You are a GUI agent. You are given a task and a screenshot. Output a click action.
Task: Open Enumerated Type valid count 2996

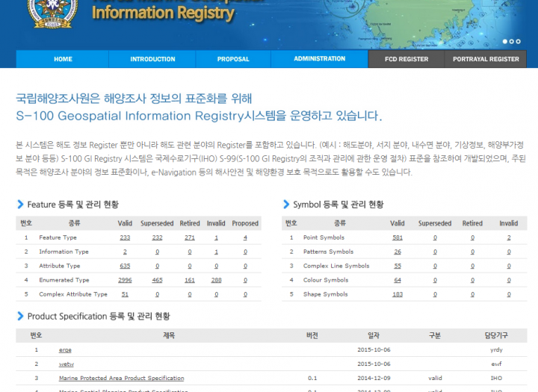pyautogui.click(x=125, y=280)
